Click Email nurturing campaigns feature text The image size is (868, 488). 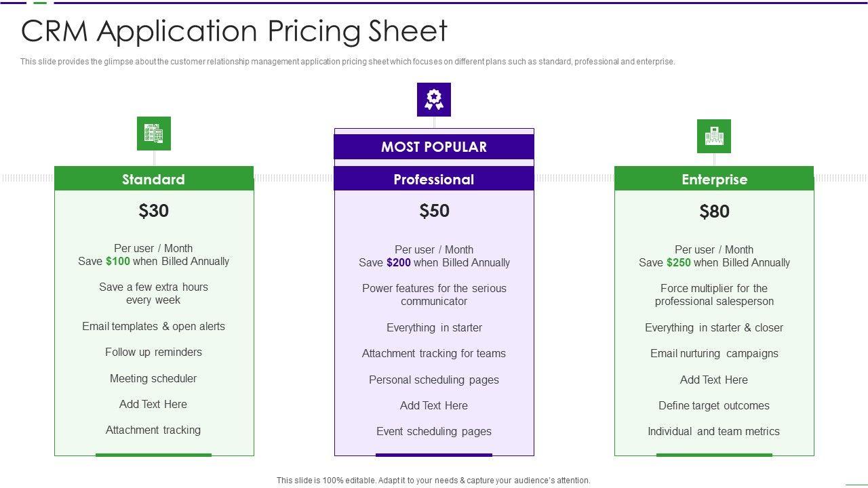click(x=714, y=353)
